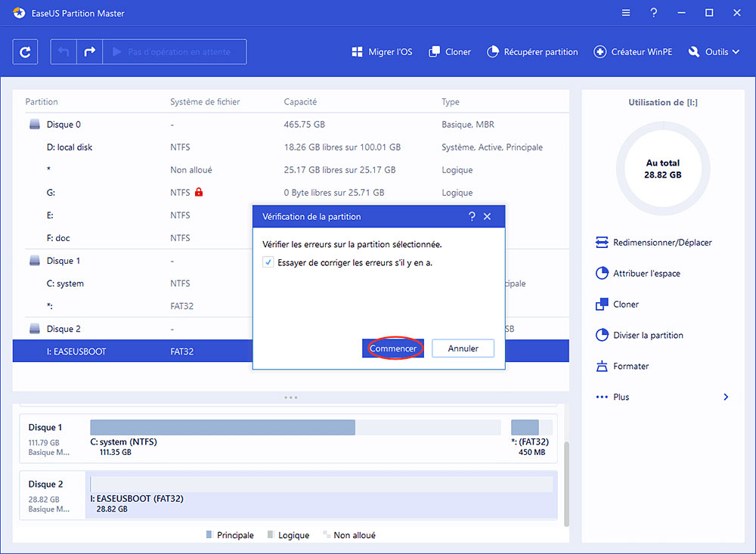Click the C: system (NTFS) partition bar
This screenshot has width=756, height=554.
pos(295,427)
